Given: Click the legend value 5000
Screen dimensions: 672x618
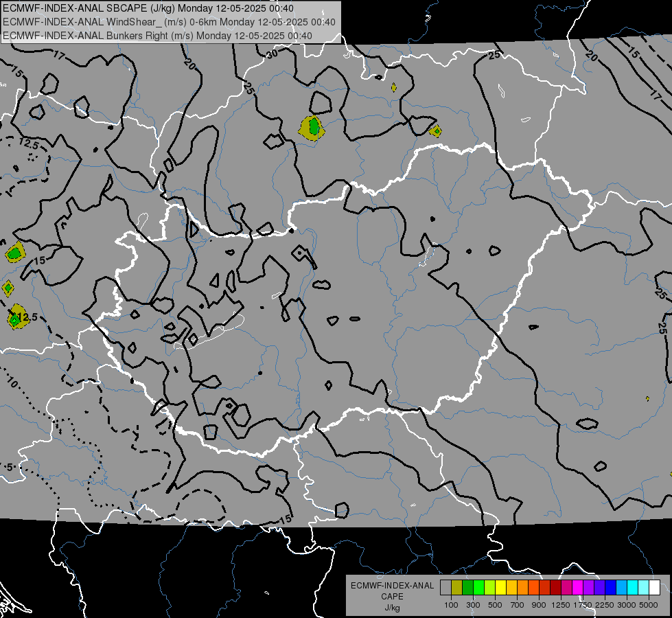Looking at the screenshot, I should [649, 605].
